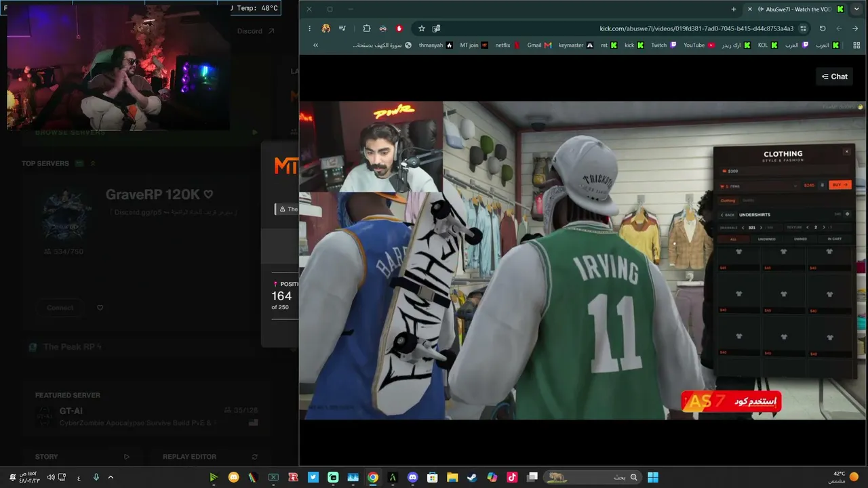The width and height of the screenshot is (868, 488).
Task: Click the right-pointing navigation arrow in Chrome
Action: tap(855, 28)
